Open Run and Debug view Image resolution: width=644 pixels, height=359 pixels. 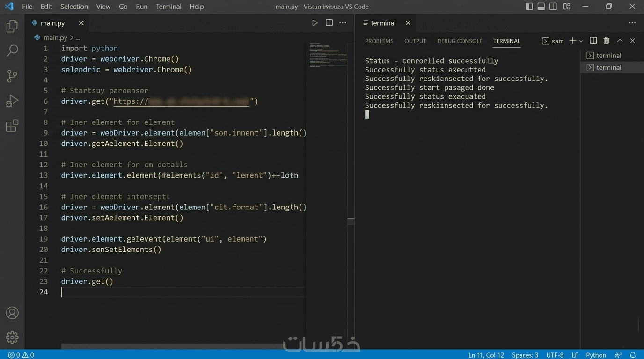(12, 101)
